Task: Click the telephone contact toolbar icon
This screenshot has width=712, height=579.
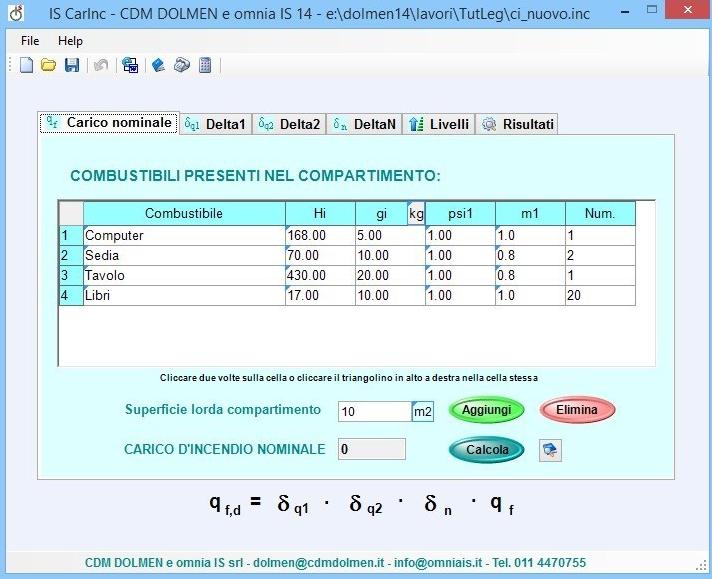Action: [181, 65]
